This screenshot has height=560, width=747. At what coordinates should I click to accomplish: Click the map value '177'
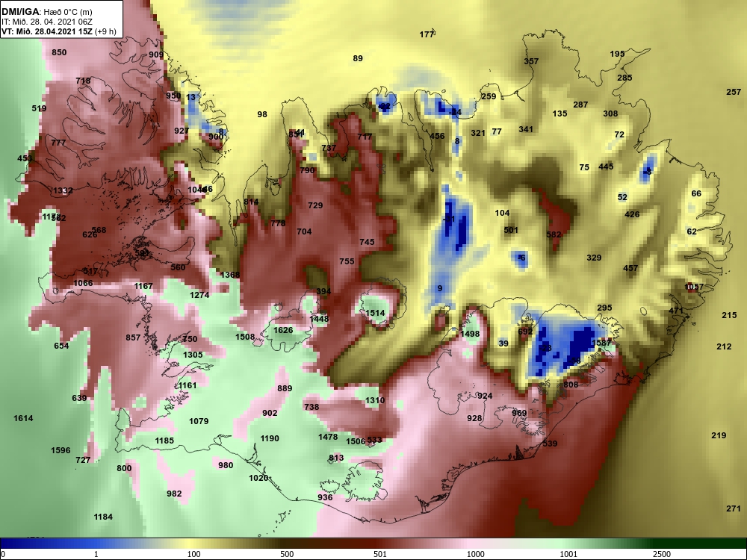427,35
